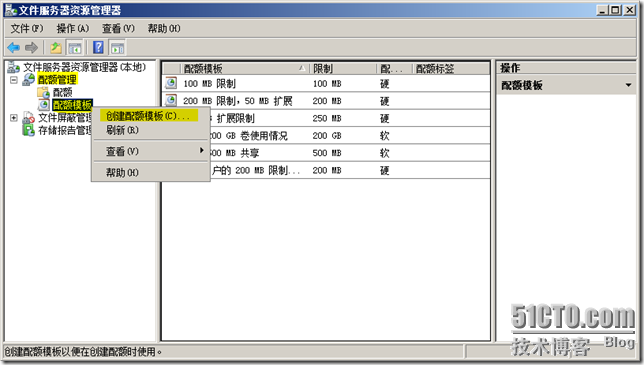Select the 扩展限制 template row
Image resolution: width=644 pixels, height=365 pixels.
(x=327, y=118)
